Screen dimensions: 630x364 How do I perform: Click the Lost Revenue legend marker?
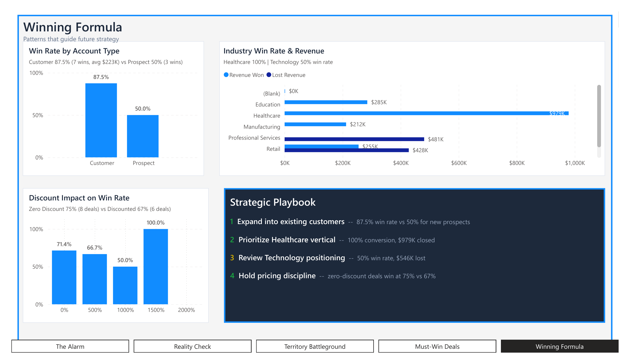pos(269,75)
